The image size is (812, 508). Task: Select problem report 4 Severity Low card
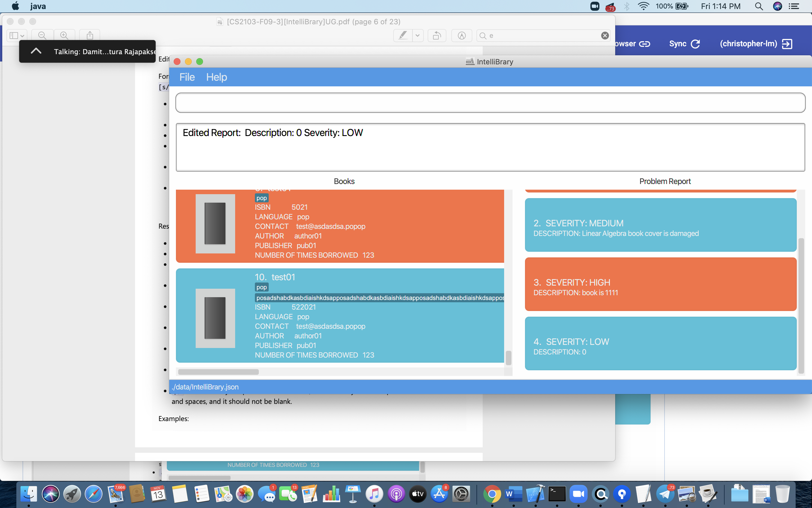(660, 343)
